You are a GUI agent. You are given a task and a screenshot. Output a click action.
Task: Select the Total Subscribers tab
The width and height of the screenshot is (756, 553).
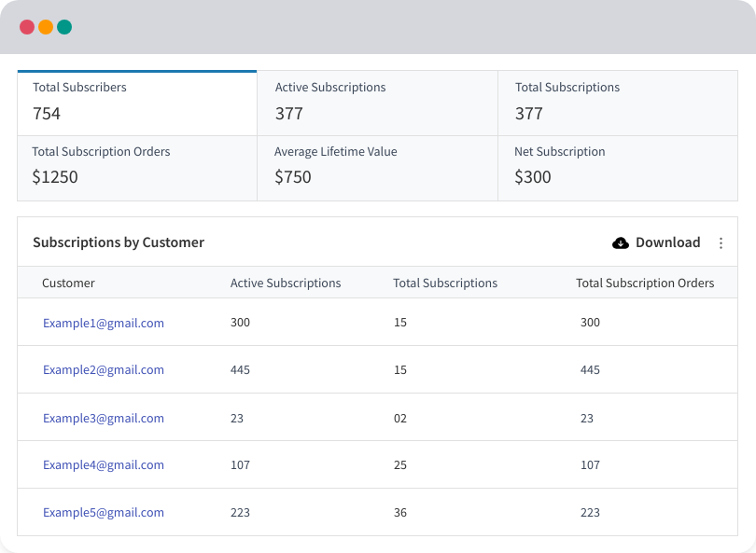(137, 103)
